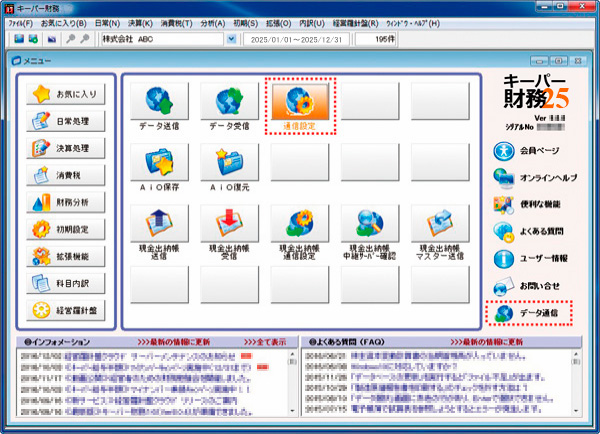Click the first magnifier toolbar icon
The width and height of the screenshot is (600, 434).
70,39
